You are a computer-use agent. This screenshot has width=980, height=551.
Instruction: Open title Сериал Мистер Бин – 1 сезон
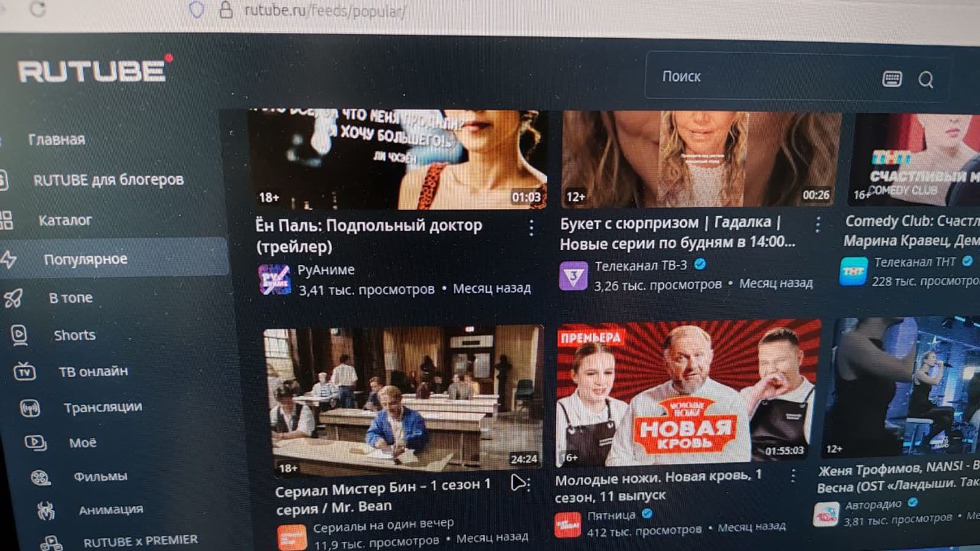383,497
